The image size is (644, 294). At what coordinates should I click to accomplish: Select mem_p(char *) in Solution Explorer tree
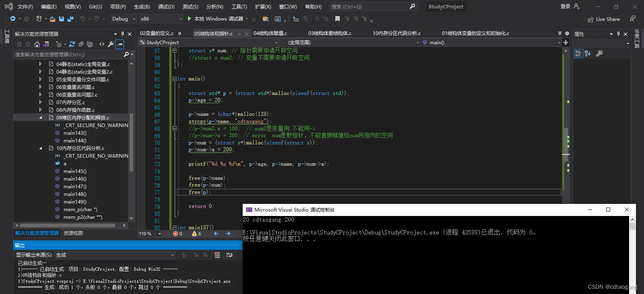pyautogui.click(x=80, y=210)
